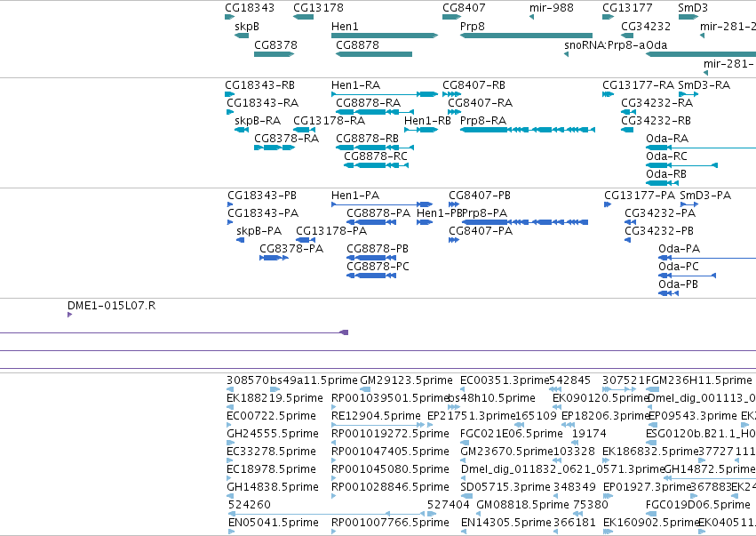756x536 pixels.
Task: Select the CG8878-RC transcript label
Action: click(x=376, y=156)
